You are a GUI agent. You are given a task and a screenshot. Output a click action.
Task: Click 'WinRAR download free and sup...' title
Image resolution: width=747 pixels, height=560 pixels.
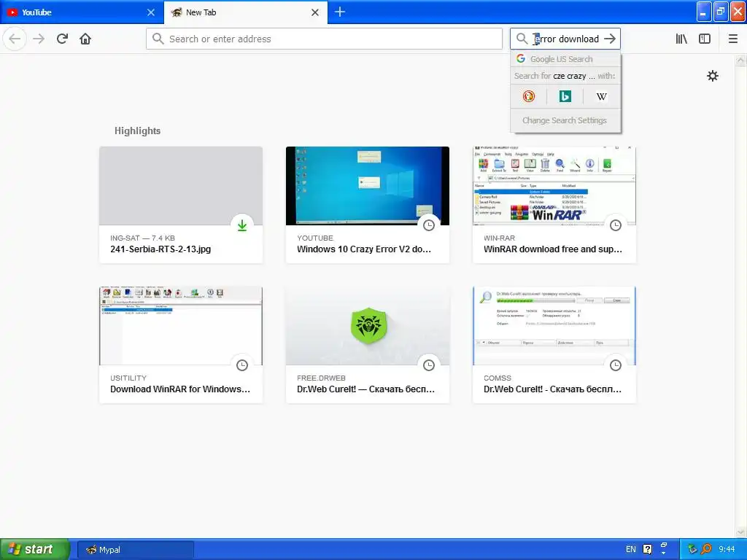pyautogui.click(x=553, y=249)
